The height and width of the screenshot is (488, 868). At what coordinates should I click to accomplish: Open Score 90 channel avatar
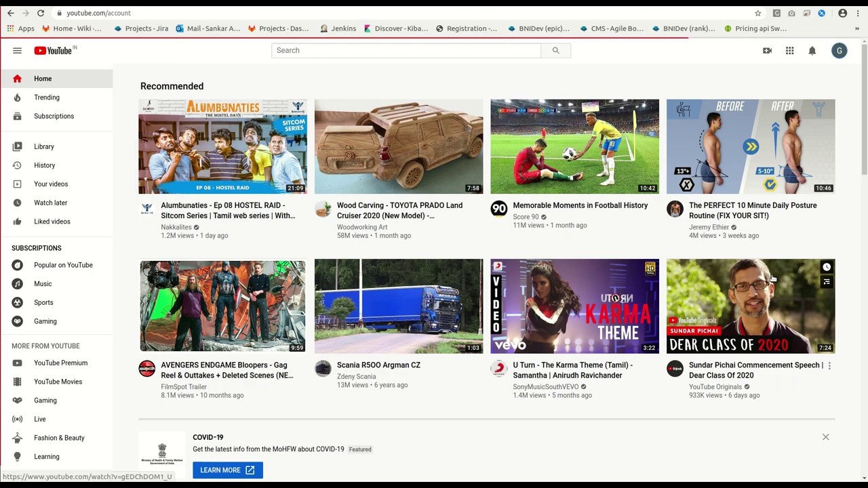498,209
